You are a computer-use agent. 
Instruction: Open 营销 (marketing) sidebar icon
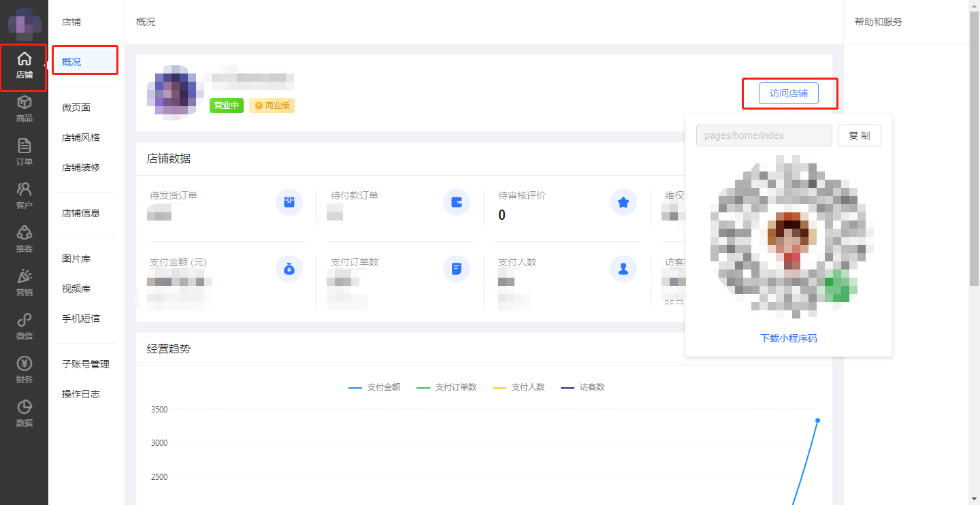pos(24,283)
